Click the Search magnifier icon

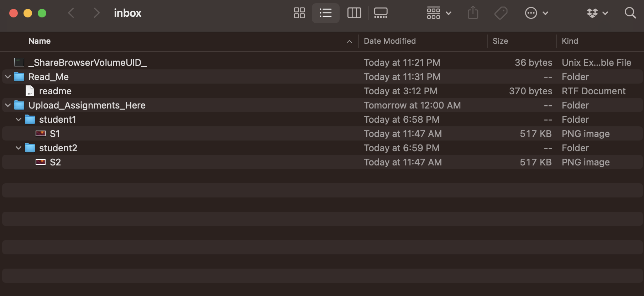coord(630,13)
